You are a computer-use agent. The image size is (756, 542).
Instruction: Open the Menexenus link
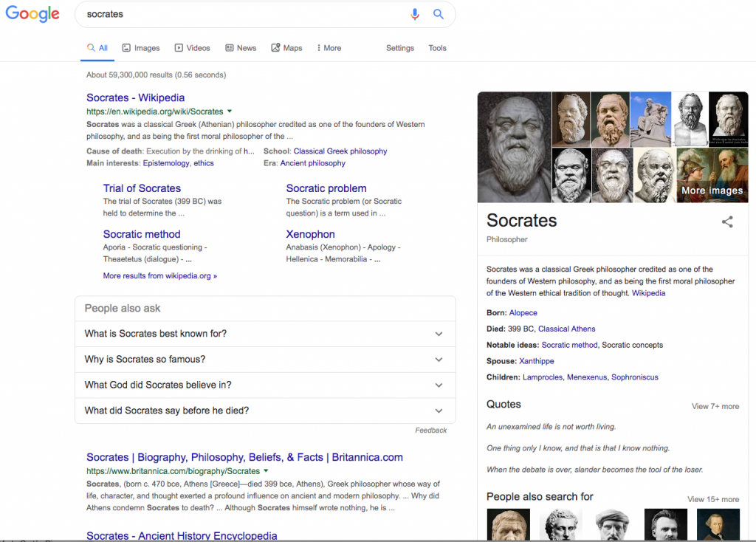coord(587,377)
